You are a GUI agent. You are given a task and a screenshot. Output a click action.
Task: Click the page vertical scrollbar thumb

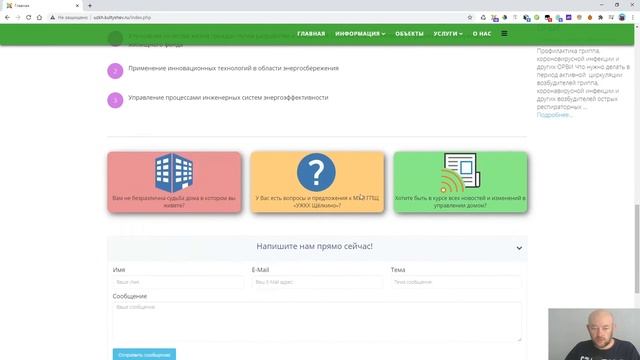click(637, 249)
